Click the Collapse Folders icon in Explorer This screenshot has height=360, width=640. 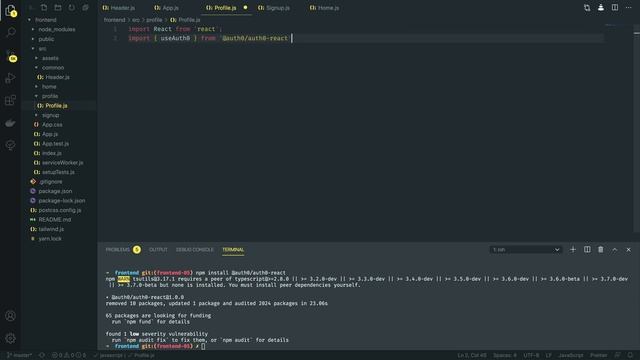coord(85,8)
